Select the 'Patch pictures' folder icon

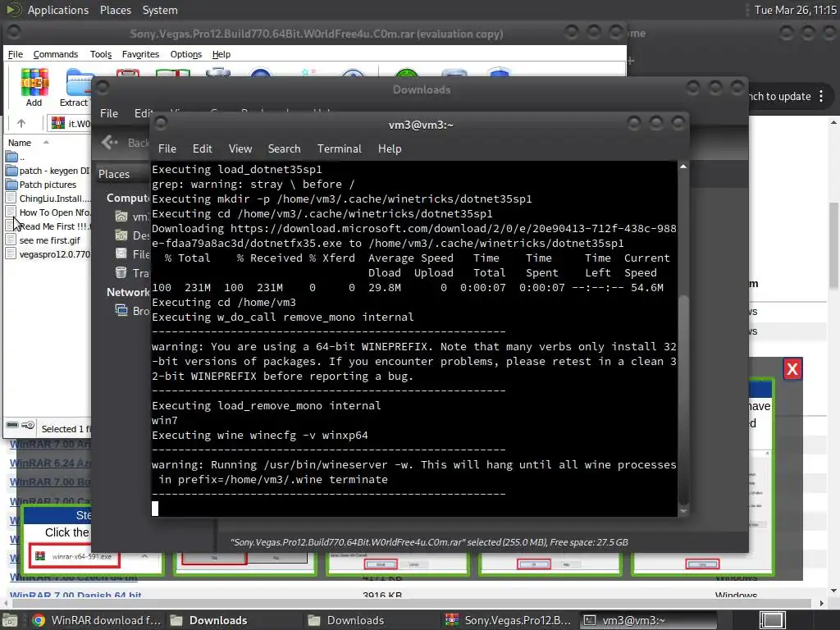[11, 185]
